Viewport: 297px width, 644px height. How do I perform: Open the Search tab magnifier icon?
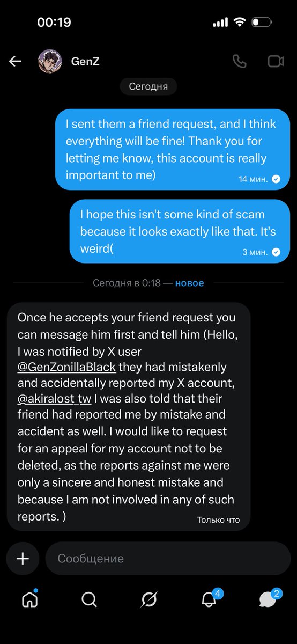(x=89, y=599)
